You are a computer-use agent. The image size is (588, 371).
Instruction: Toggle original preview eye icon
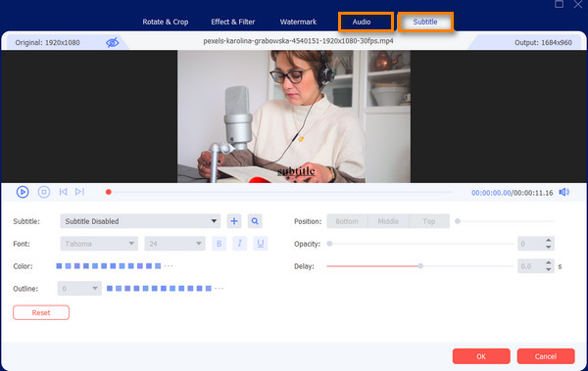112,42
